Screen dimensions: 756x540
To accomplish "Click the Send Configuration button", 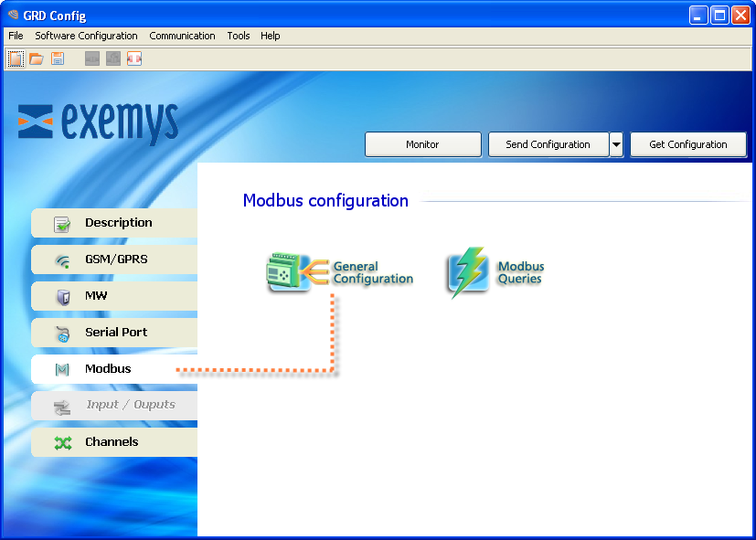I will tap(548, 144).
